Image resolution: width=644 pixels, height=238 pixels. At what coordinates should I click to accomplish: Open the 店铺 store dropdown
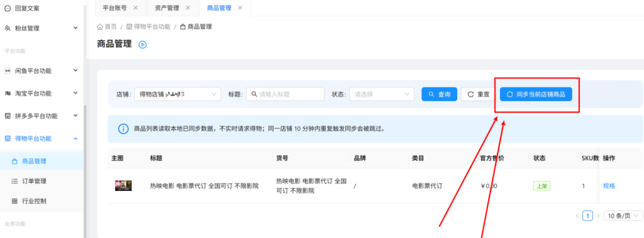(177, 94)
